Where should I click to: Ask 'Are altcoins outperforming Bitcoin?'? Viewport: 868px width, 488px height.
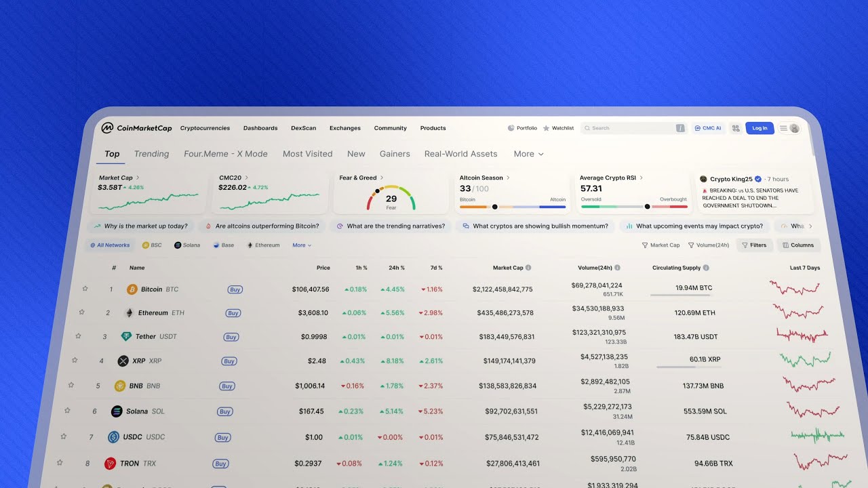(262, 226)
